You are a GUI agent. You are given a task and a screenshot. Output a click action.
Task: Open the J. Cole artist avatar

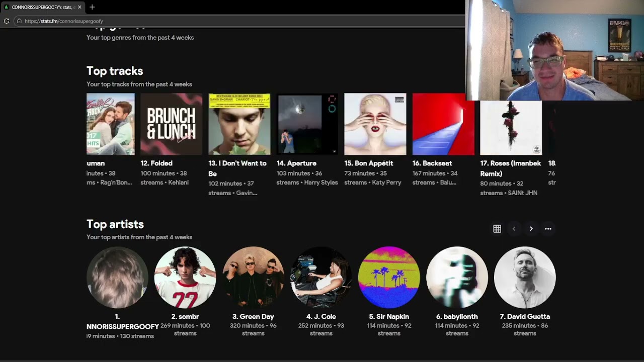click(321, 277)
